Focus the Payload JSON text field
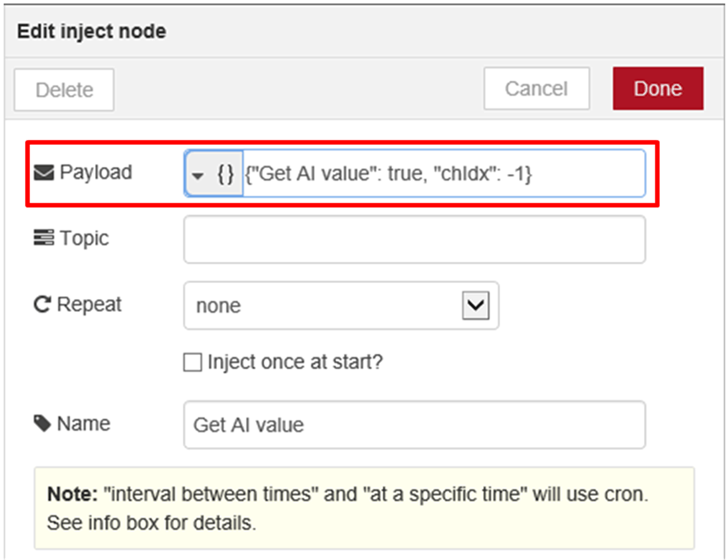Image resolution: width=728 pixels, height=560 pixels. [443, 174]
